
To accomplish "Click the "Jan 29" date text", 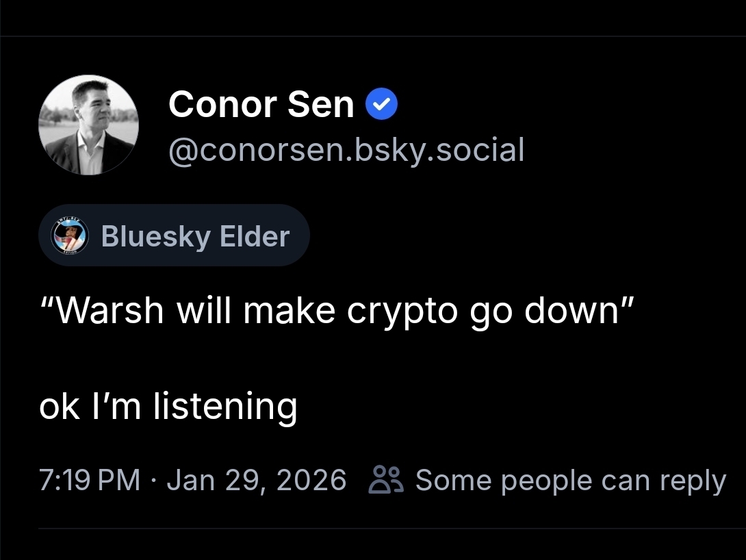I will [211, 480].
